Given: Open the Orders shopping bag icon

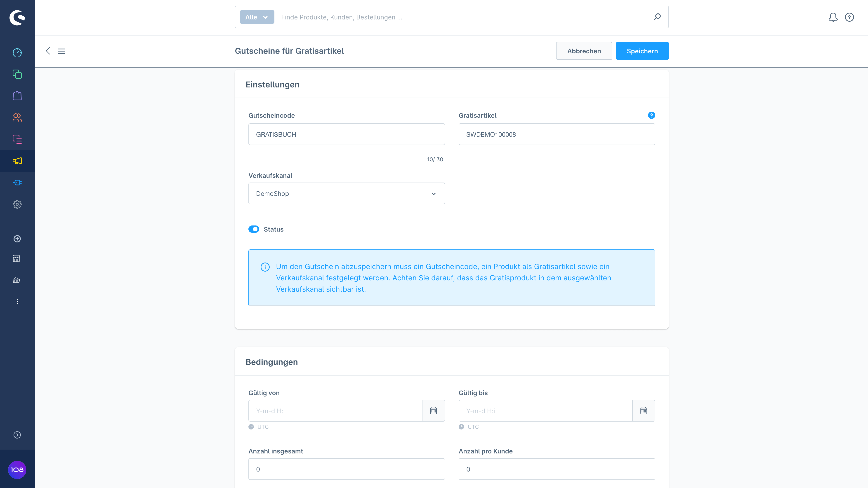Looking at the screenshot, I should [x=17, y=96].
